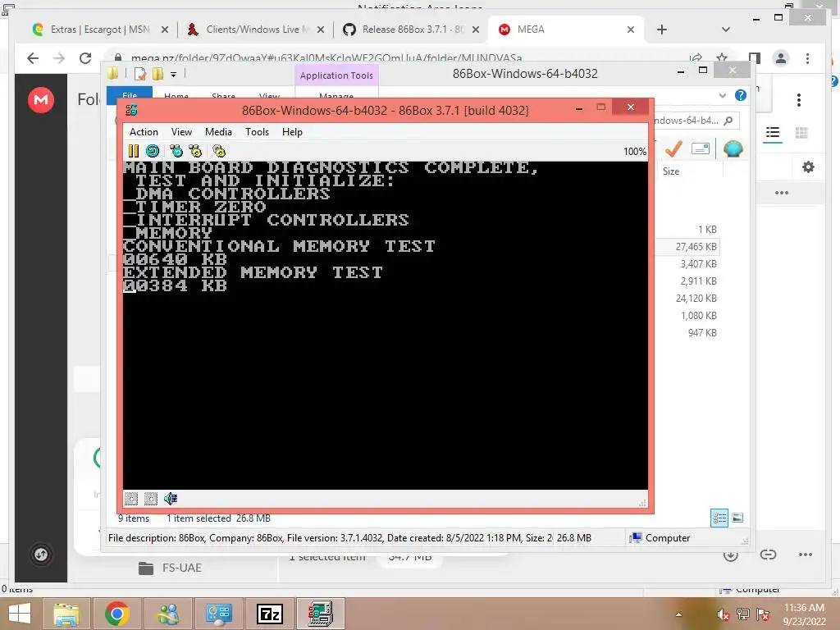Reload the MEGA page in Chrome
The width and height of the screenshot is (840, 630).
pos(85,58)
